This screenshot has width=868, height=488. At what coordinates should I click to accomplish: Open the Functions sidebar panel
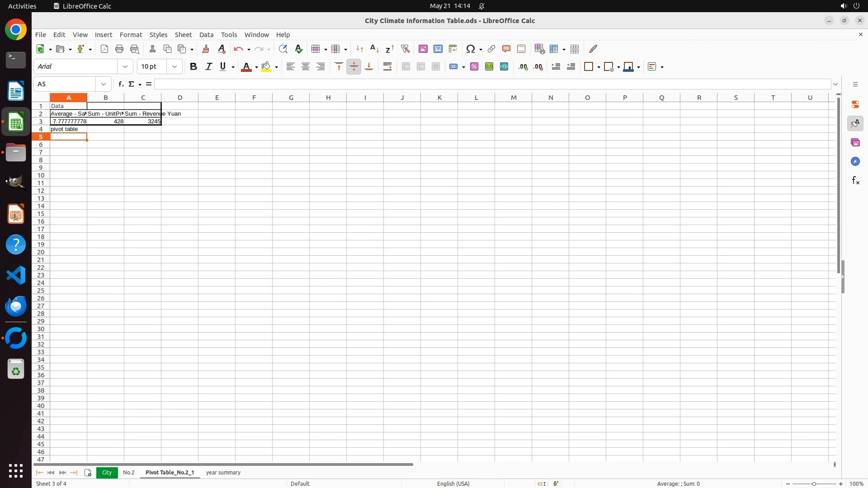[x=855, y=181]
